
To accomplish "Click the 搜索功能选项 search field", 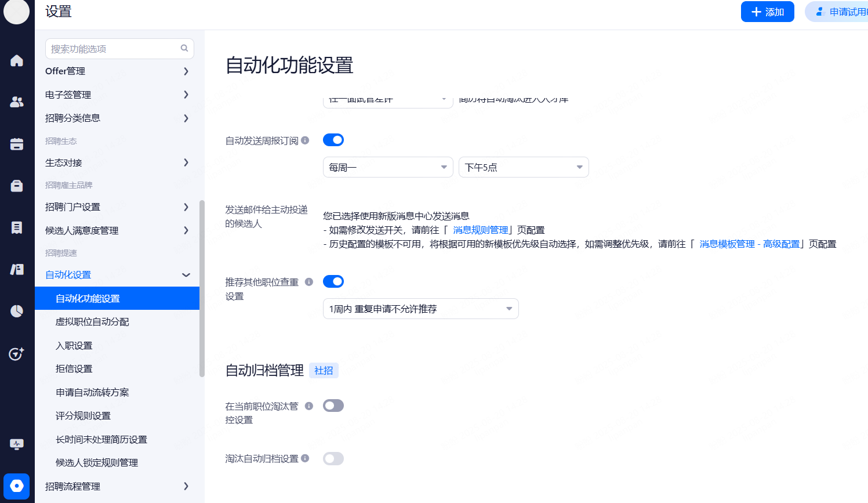I will point(113,49).
